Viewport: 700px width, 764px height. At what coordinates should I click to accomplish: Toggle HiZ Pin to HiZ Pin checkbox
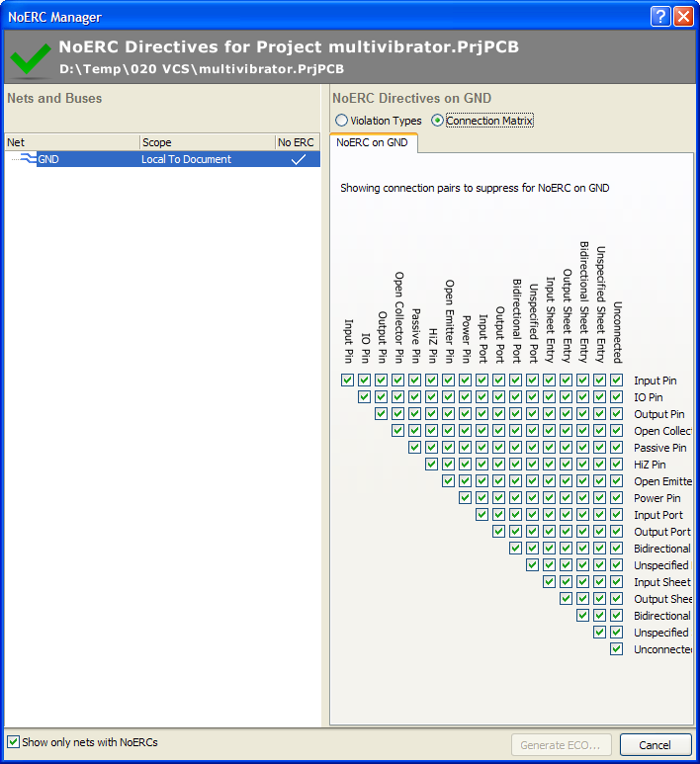click(x=431, y=464)
